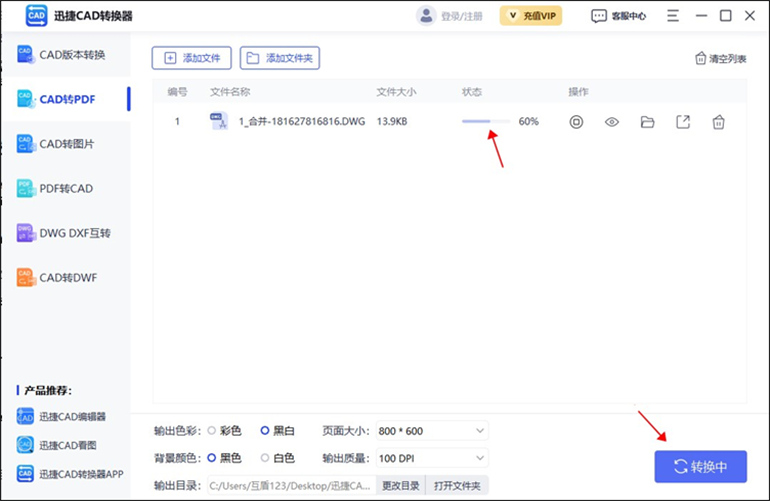Click the 文件大小 column header
The image size is (770, 501).
point(396,92)
